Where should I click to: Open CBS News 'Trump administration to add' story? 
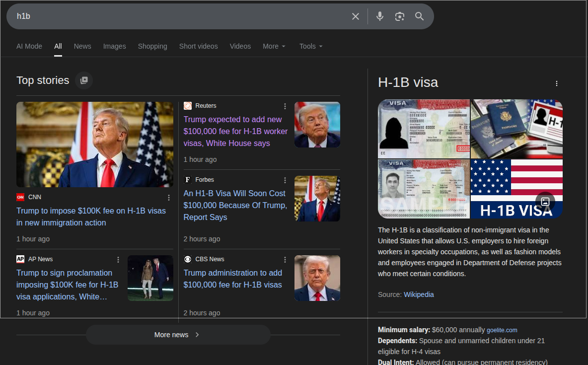pyautogui.click(x=233, y=279)
